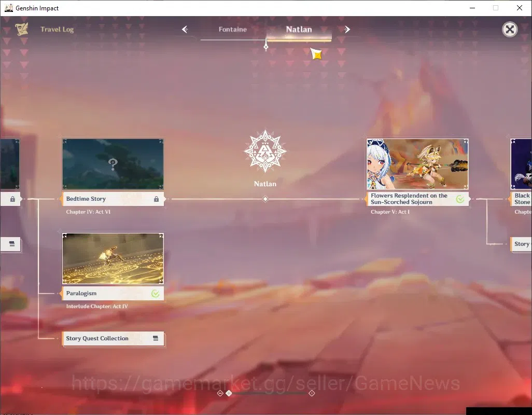Click the bottom timeline slider handle
The height and width of the screenshot is (415, 532).
229,393
